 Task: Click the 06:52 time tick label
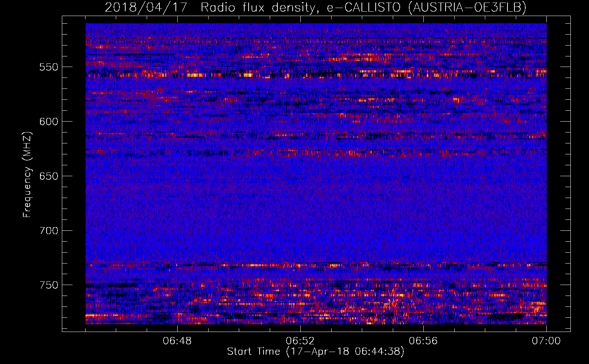(x=300, y=341)
